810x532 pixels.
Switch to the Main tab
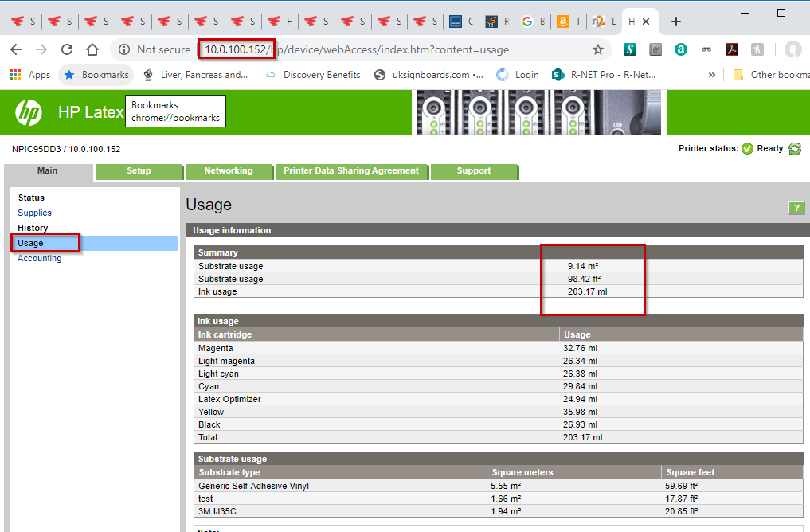pos(48,171)
